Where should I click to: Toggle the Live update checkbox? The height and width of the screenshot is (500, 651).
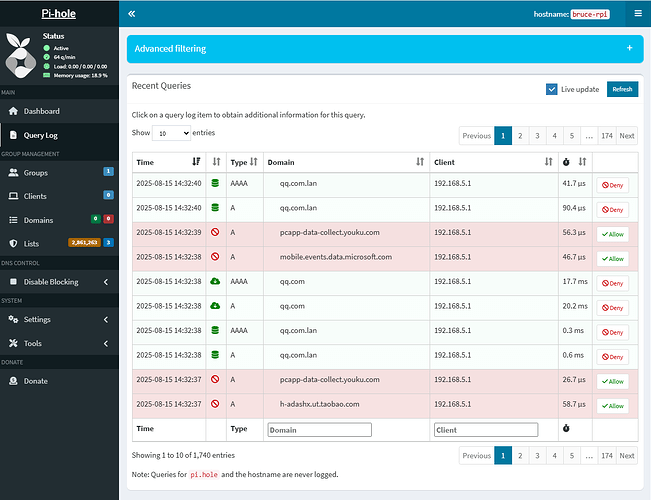click(x=552, y=89)
